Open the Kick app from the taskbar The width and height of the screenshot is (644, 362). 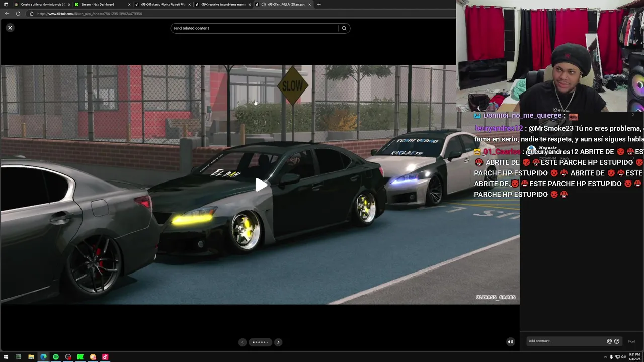[x=80, y=357]
